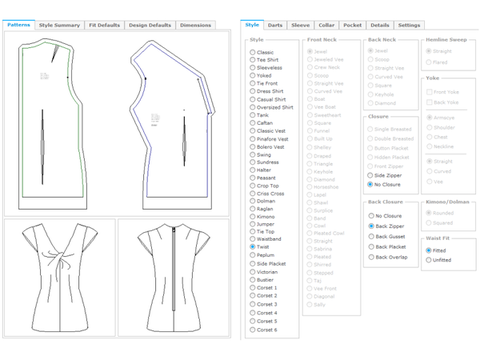Open the Collar tab

tap(326, 25)
